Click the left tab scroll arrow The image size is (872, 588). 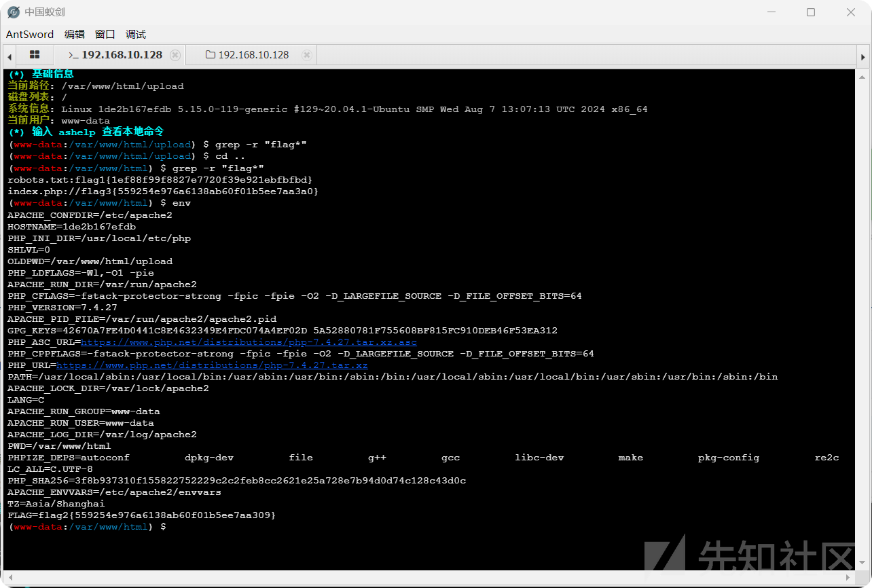(x=10, y=56)
